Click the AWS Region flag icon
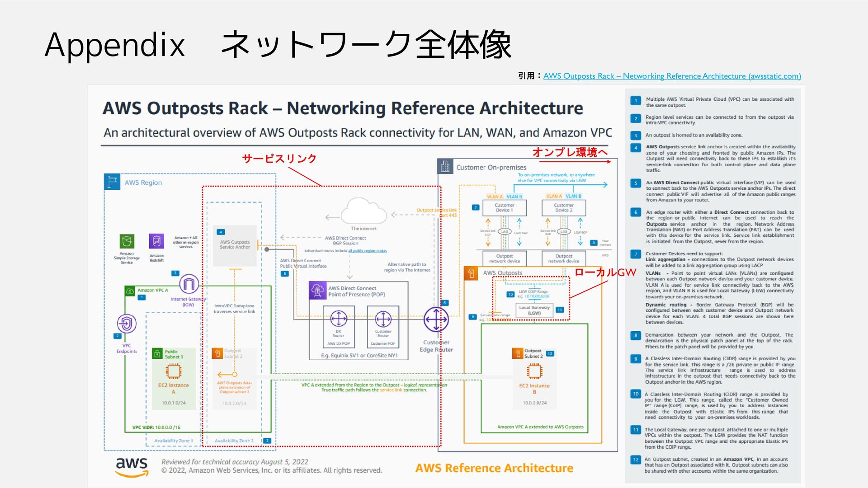This screenshot has width=868, height=488. (x=112, y=182)
